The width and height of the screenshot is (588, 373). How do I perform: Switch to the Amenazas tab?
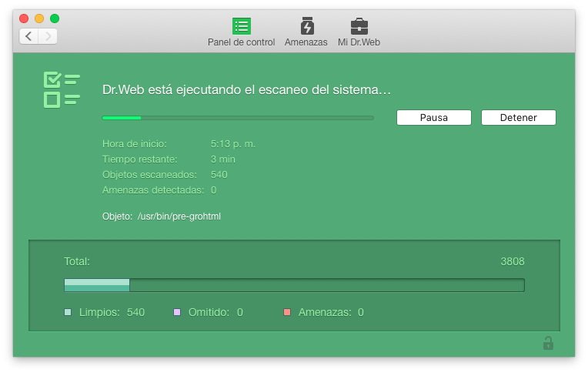306,32
